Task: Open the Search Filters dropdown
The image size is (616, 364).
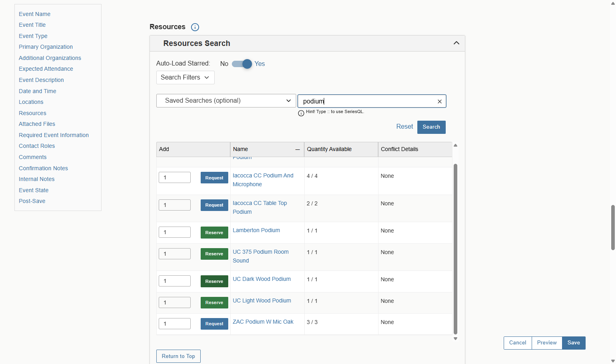Action: pos(185,78)
